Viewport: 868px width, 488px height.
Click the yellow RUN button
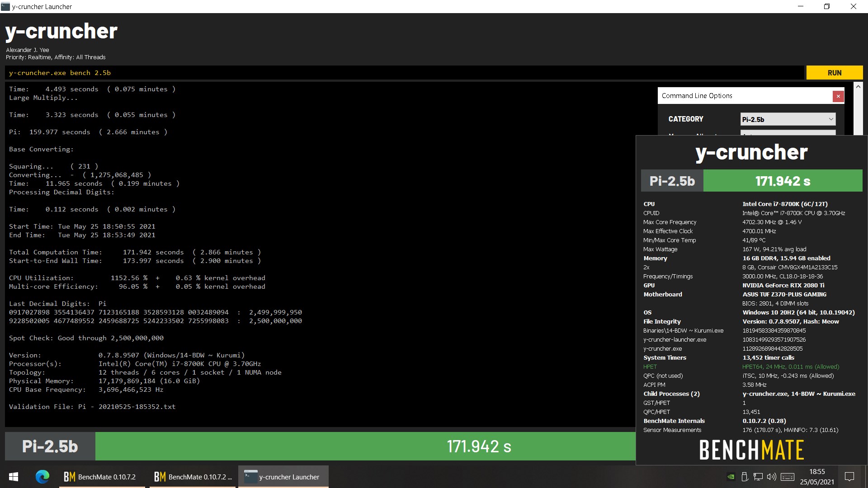click(834, 73)
